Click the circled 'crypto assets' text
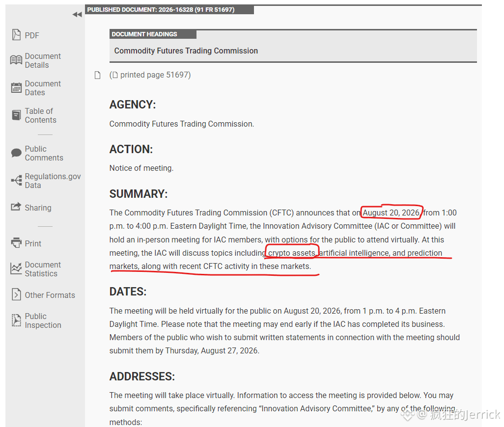Viewport: 504px width, 427px height. pos(292,253)
